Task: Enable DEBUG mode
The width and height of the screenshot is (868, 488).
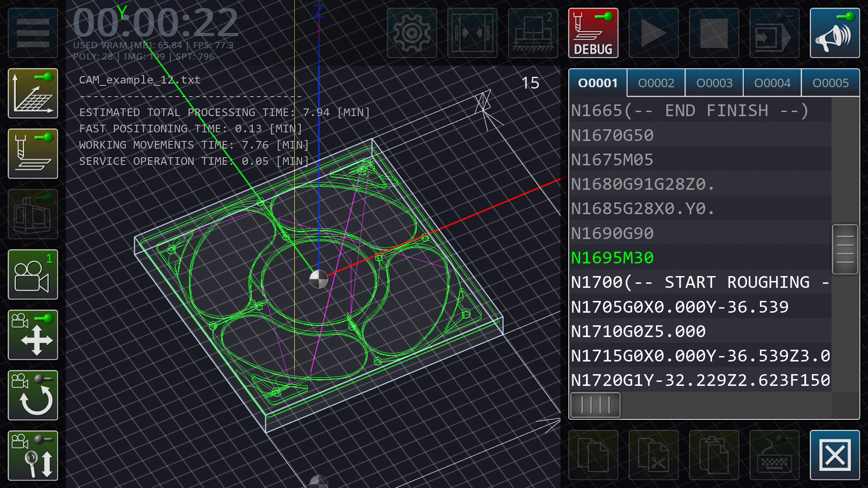Action: coord(593,33)
